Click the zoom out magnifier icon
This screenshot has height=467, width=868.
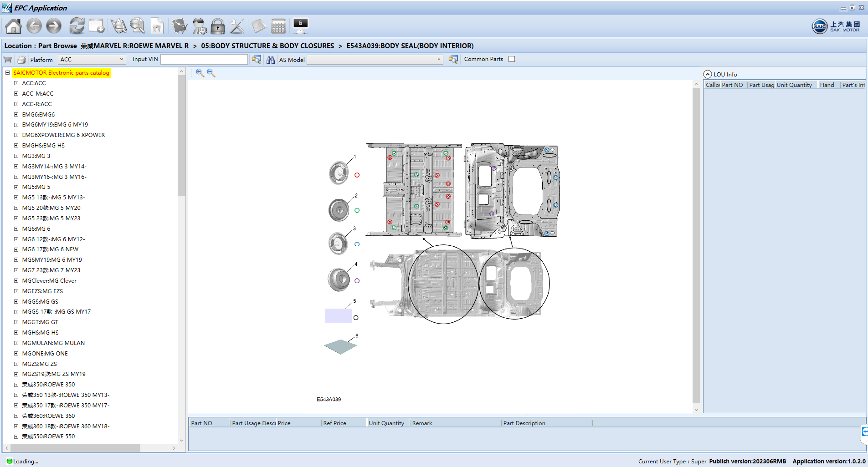211,73
